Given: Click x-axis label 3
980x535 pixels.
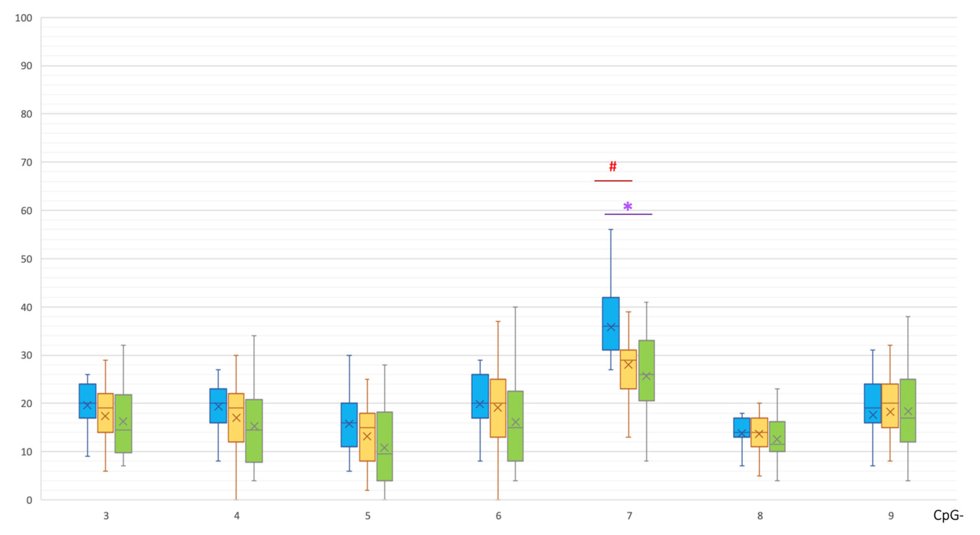Looking at the screenshot, I should coord(106,516).
